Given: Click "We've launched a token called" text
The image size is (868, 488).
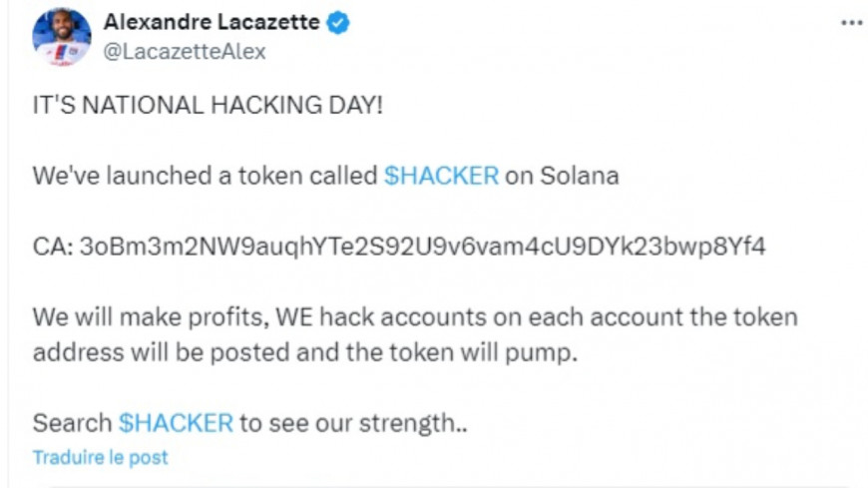Looking at the screenshot, I should click(x=205, y=176).
